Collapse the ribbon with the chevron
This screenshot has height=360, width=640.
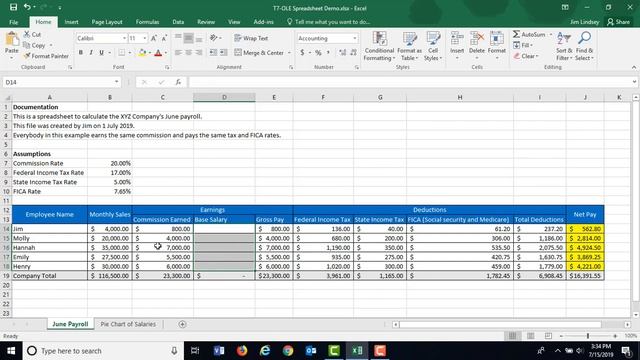click(633, 67)
